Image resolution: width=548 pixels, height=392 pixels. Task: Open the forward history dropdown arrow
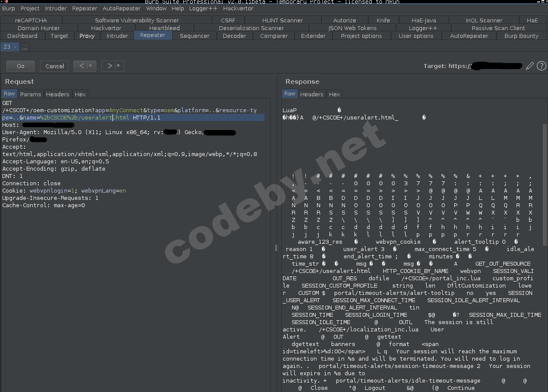(x=119, y=66)
